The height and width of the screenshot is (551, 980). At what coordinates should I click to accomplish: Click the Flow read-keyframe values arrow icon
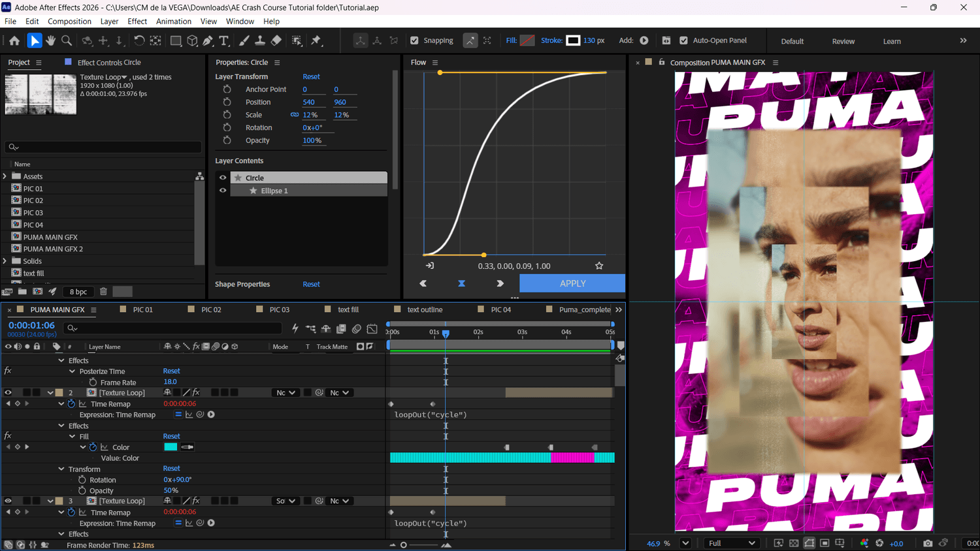click(x=429, y=266)
